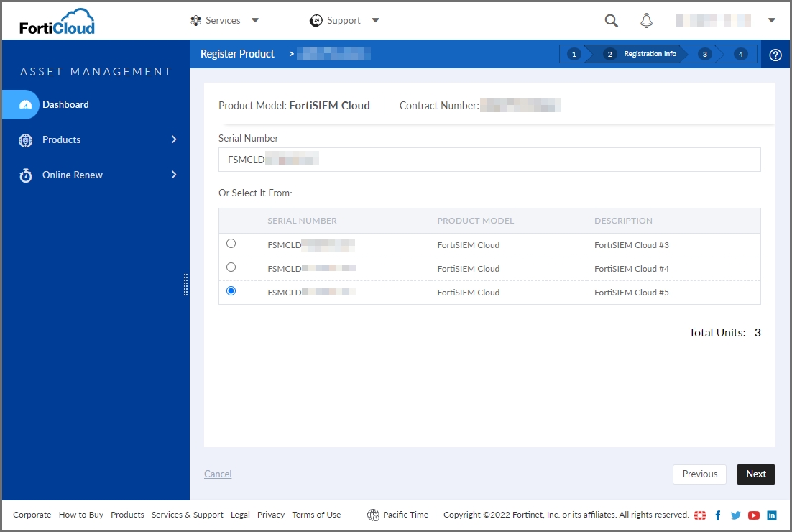This screenshot has height=532, width=792.
Task: Click the Pacific Time globe icon in footer
Action: click(372, 515)
